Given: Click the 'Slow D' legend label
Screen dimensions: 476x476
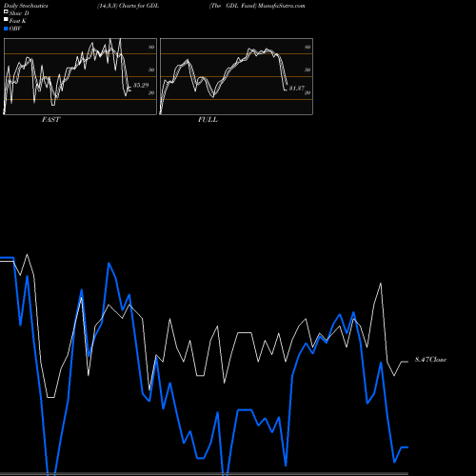Looking at the screenshot, I should tap(19, 13).
